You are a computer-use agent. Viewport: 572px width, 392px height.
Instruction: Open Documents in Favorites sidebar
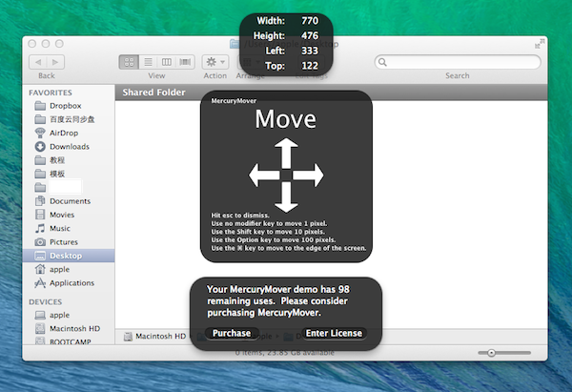click(x=69, y=201)
